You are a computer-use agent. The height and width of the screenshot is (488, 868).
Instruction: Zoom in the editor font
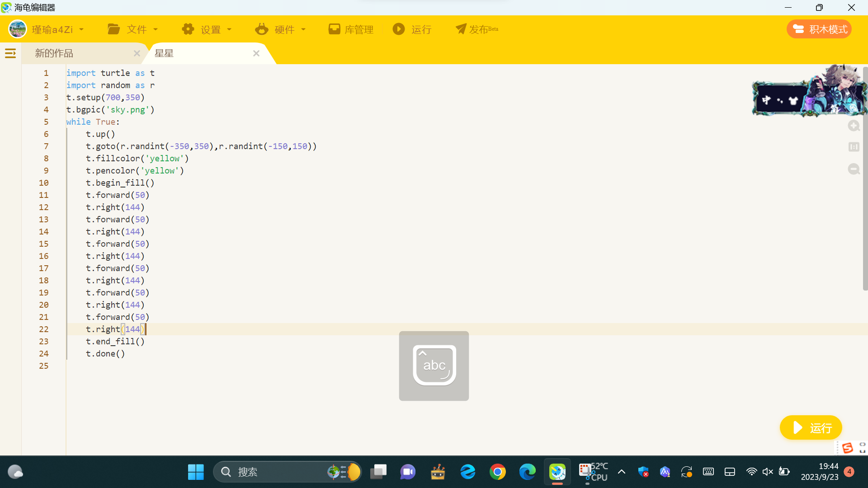[854, 126]
